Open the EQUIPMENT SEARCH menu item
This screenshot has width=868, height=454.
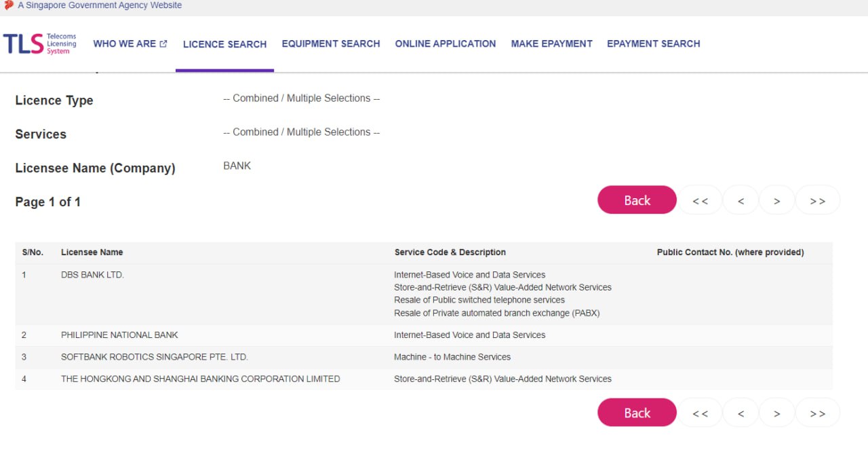[331, 43]
